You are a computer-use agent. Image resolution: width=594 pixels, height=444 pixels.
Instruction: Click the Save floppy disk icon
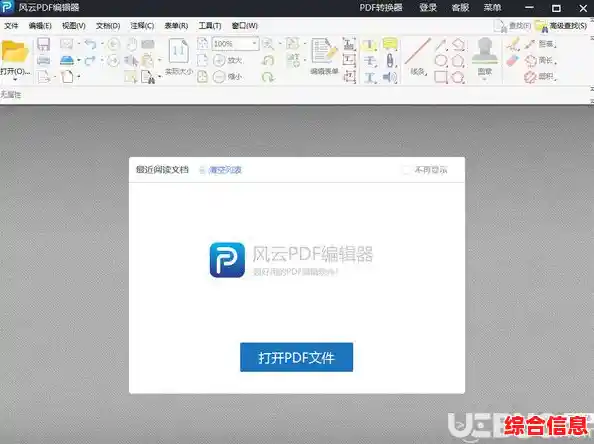click(x=44, y=44)
